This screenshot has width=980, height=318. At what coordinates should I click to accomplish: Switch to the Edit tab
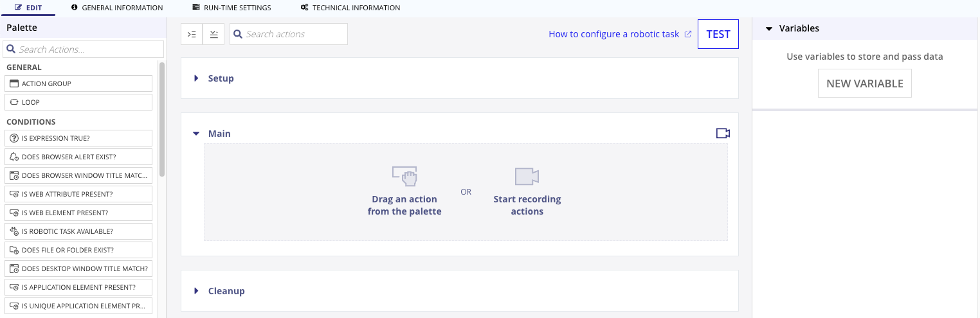tap(28, 8)
